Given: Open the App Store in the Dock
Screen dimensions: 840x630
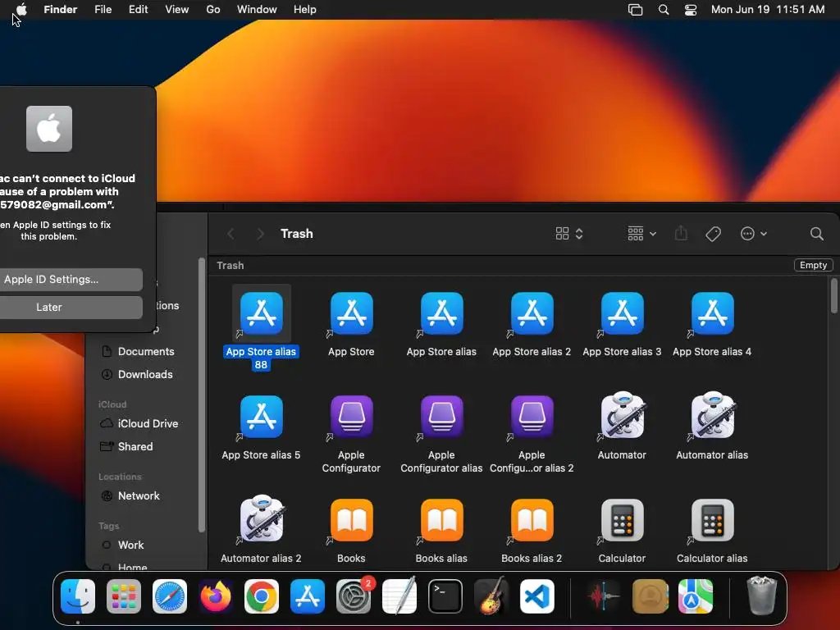Looking at the screenshot, I should [x=308, y=596].
